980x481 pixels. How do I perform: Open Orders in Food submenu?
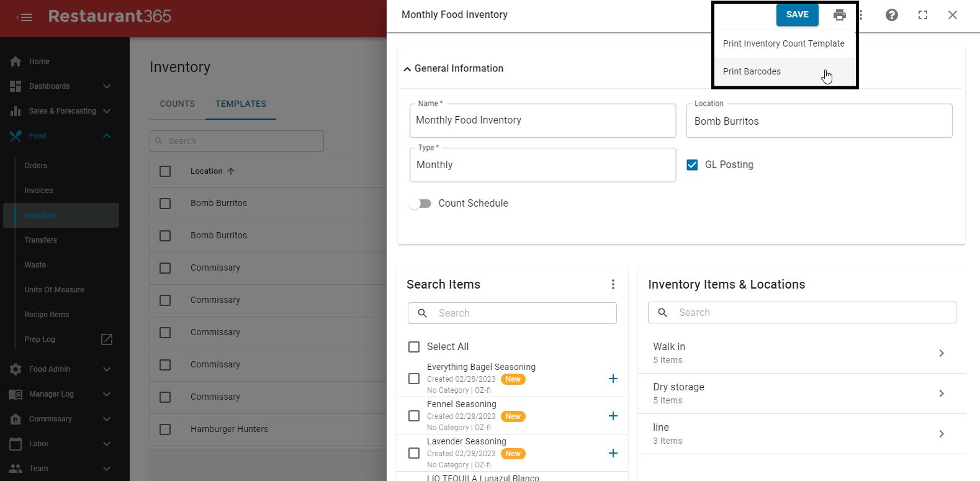[36, 166]
